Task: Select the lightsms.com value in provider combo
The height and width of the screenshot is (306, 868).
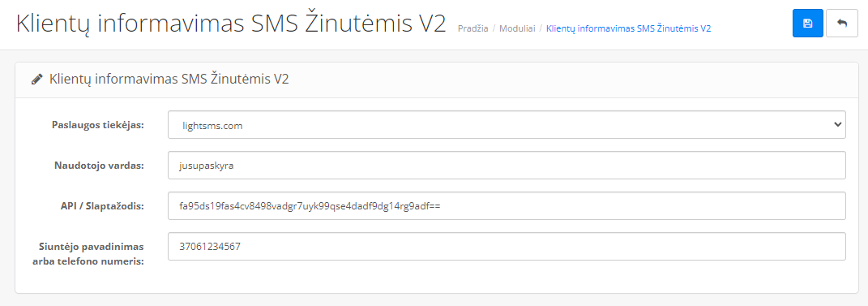Action: click(212, 126)
